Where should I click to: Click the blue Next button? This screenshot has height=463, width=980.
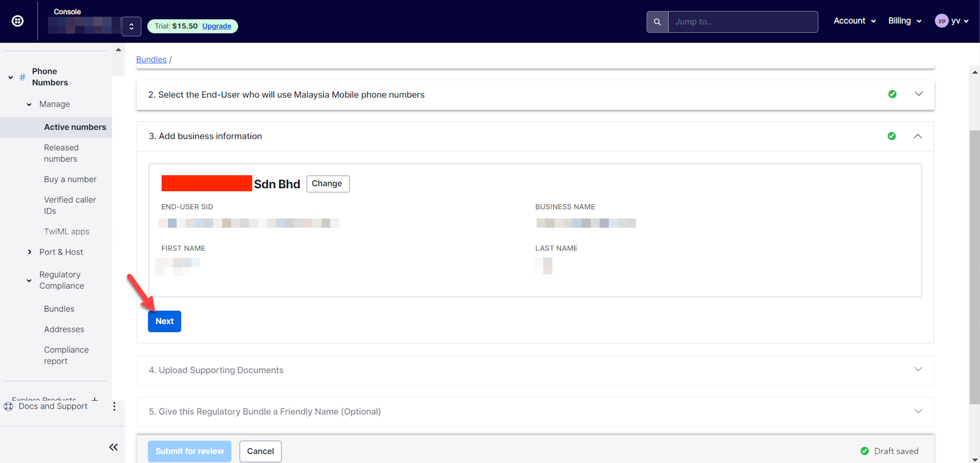tap(164, 321)
